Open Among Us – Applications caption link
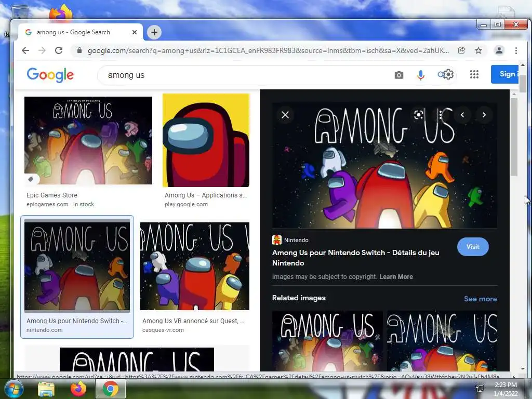532x399 pixels. tap(206, 195)
